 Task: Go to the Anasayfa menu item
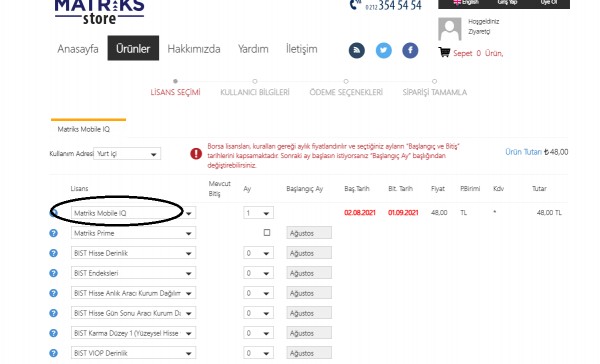(78, 49)
